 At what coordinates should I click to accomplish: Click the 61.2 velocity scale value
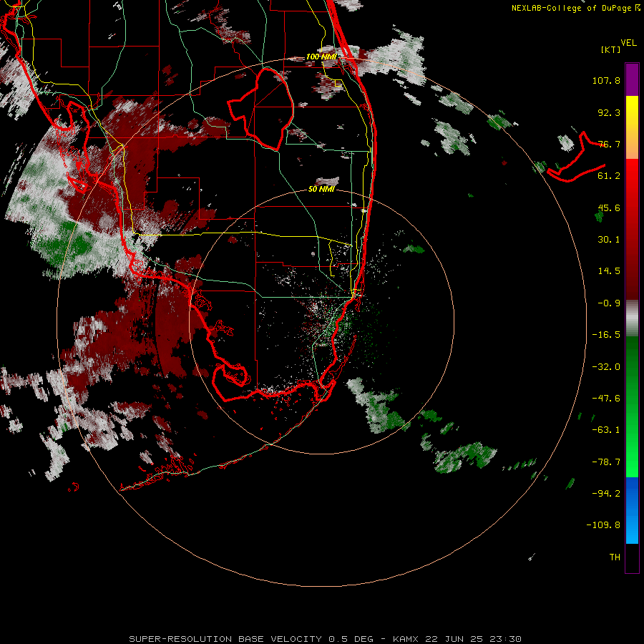(609, 176)
